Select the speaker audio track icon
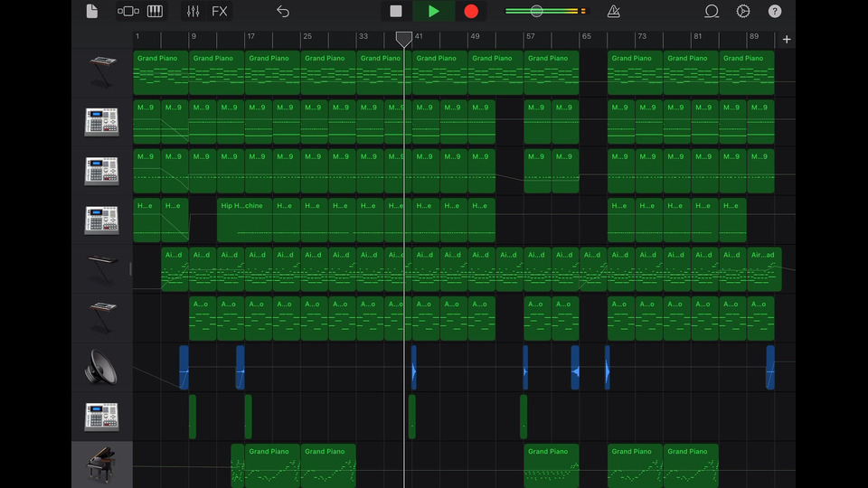Viewport: 868px width, 488px height. coord(101,367)
